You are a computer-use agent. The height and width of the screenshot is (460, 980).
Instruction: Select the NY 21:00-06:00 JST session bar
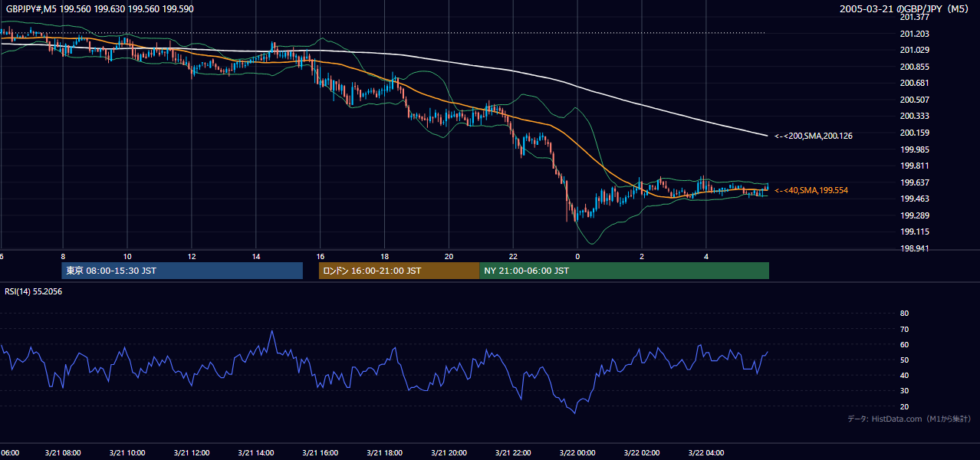[624, 271]
